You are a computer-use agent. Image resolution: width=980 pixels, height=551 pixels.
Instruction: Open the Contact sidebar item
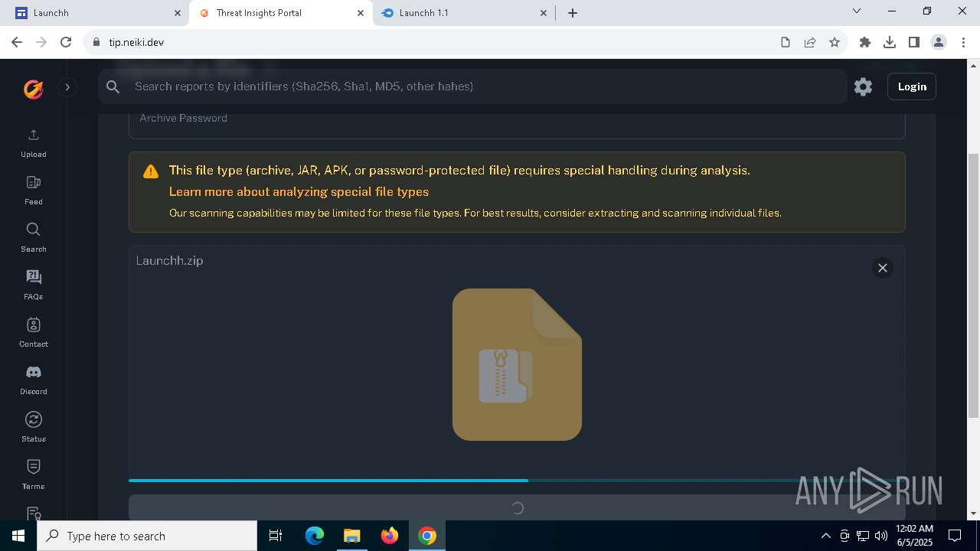(x=33, y=333)
